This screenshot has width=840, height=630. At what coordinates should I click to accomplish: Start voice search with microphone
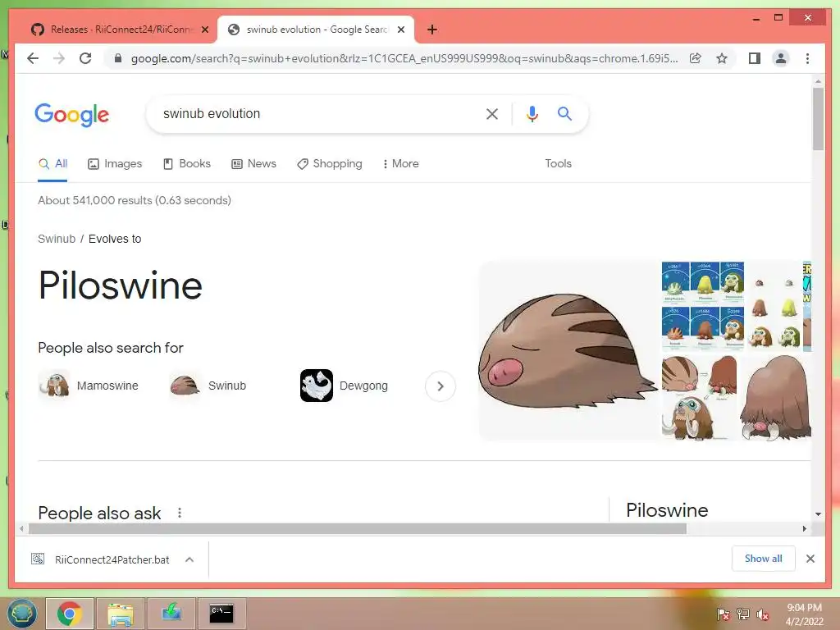[532, 113]
